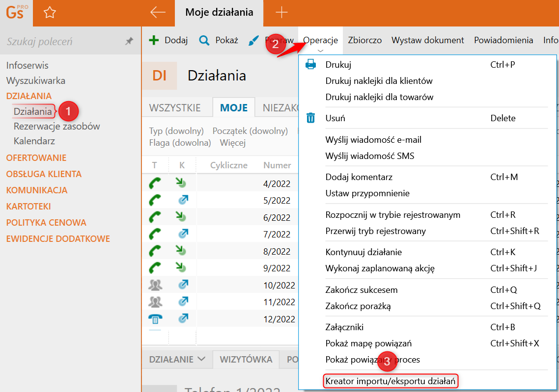The height and width of the screenshot is (392, 559).
Task: Click the Popraw brush icon
Action: [253, 40]
